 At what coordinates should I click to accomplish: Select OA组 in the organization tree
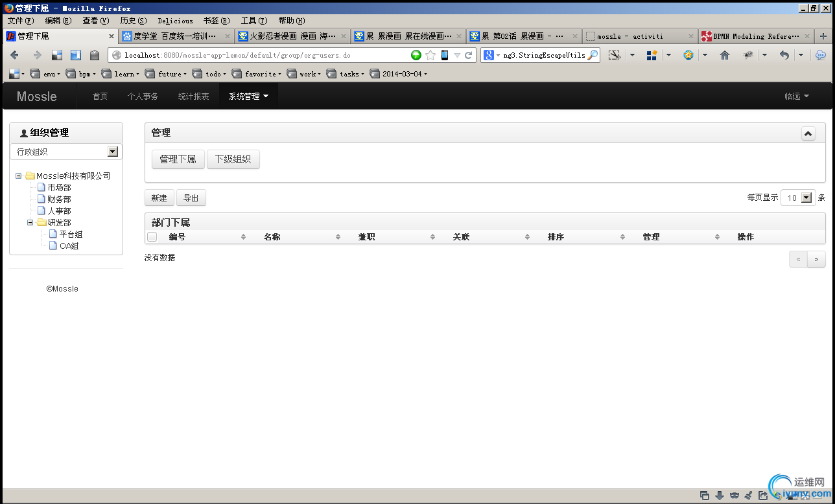(69, 246)
